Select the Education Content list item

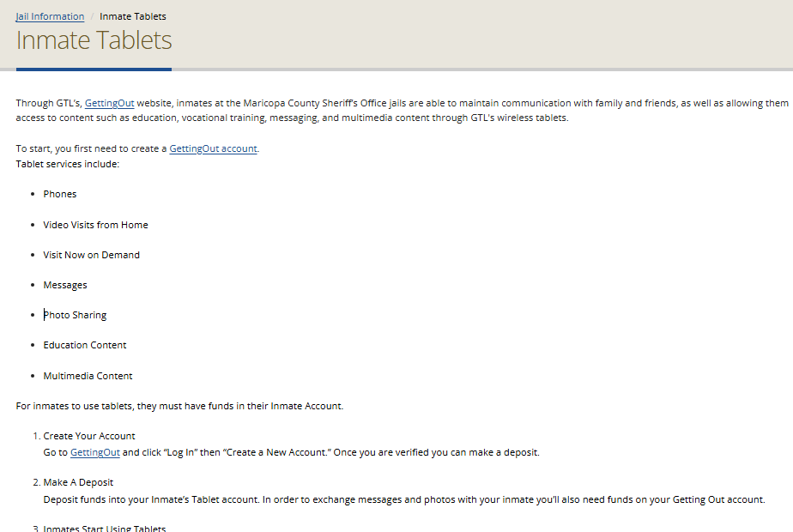85,345
